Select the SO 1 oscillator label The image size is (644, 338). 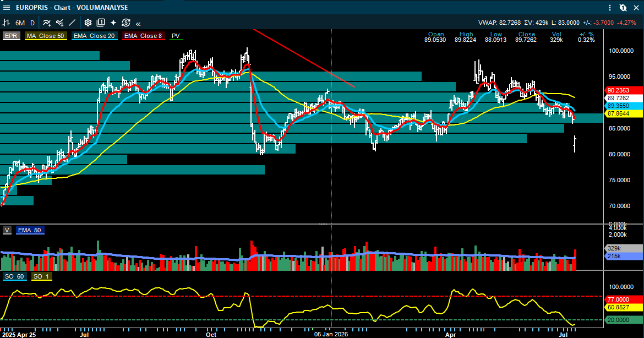(41, 276)
